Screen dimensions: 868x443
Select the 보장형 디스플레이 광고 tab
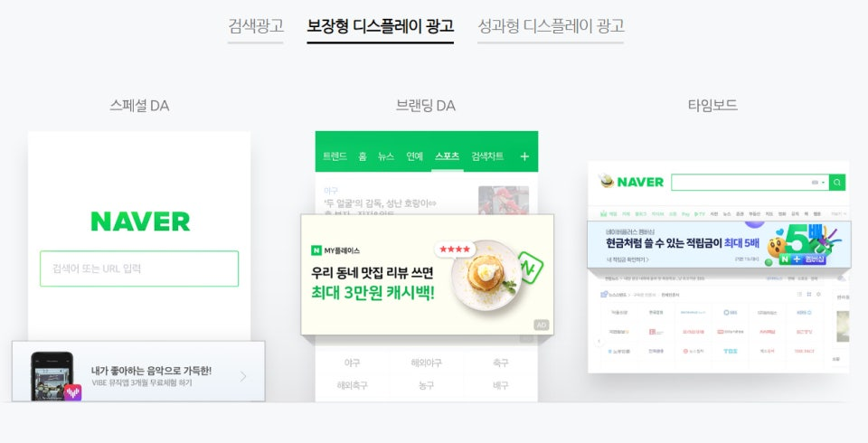381,25
